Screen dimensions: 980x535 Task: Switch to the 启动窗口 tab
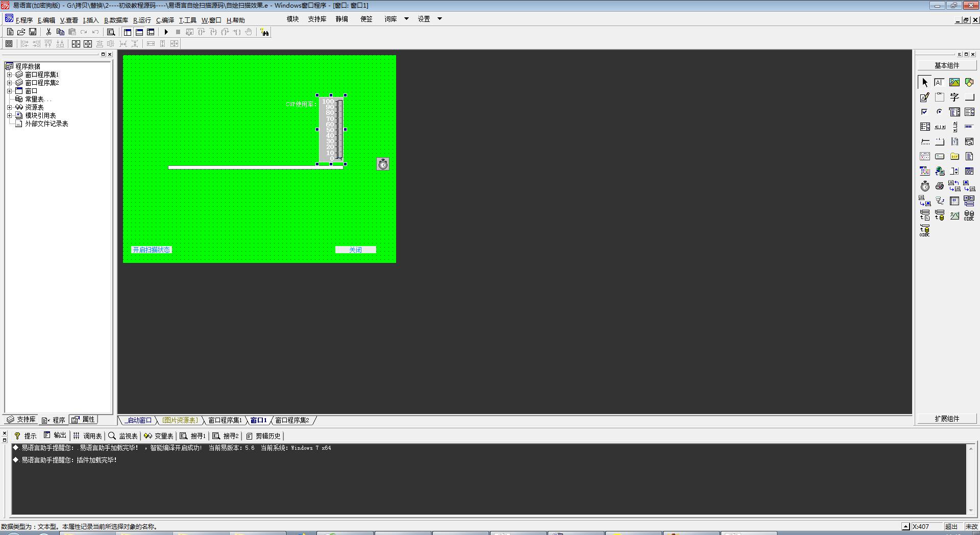coord(139,420)
